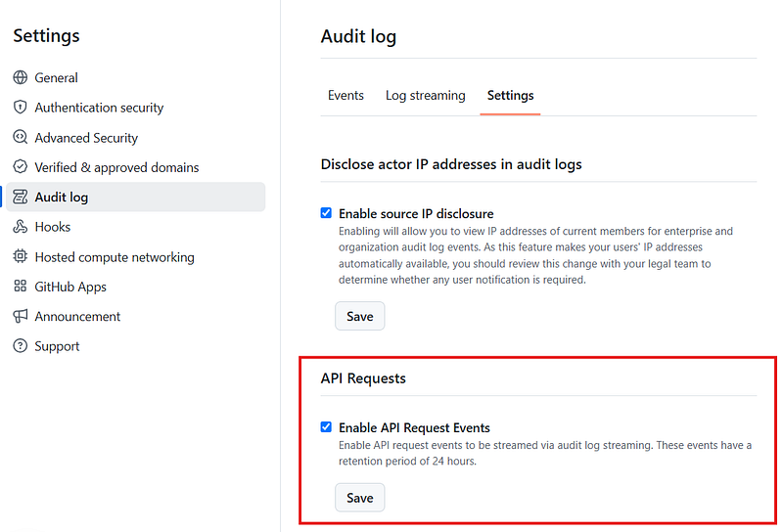The width and height of the screenshot is (783, 532).
Task: Click the question mark Support icon
Action: click(20, 346)
